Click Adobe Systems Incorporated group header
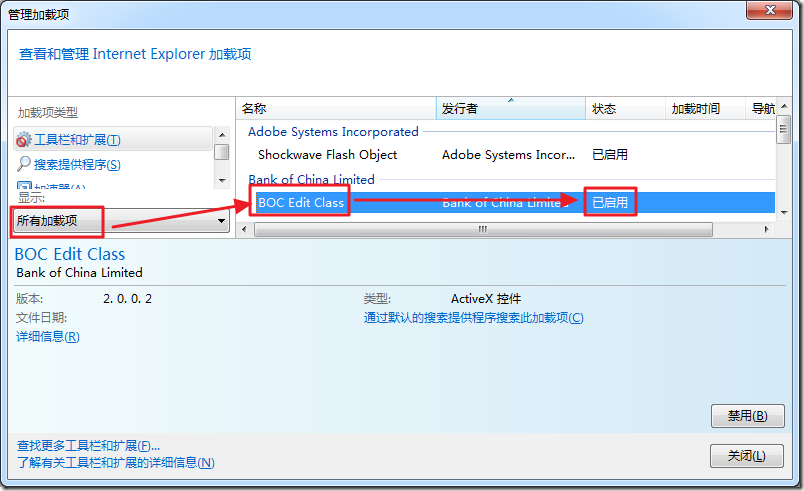The height and width of the screenshot is (491, 804). coord(333,132)
